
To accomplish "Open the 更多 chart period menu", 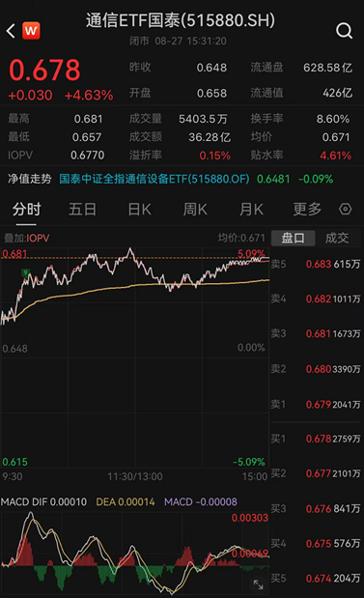I will [x=307, y=209].
